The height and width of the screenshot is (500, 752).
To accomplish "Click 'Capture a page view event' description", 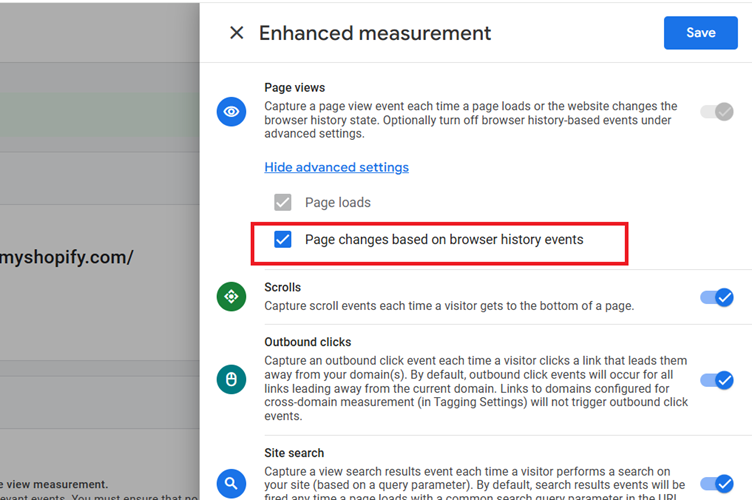I will click(x=470, y=120).
